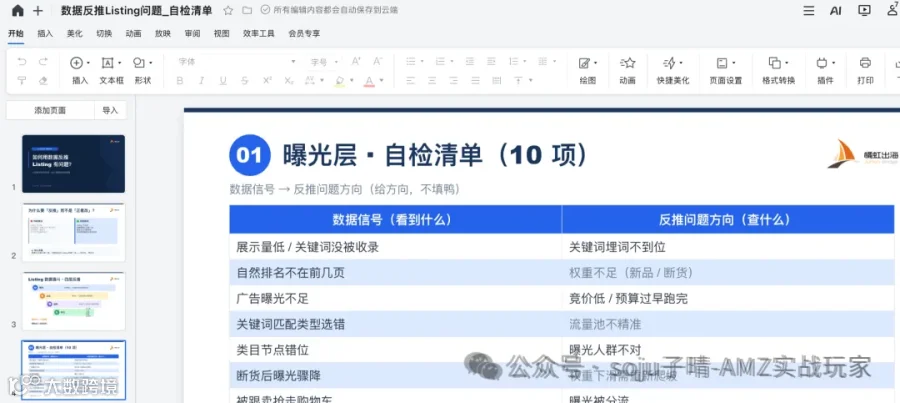Switch to the 美化 tab
Screen dimensions: 900x403
point(75,34)
